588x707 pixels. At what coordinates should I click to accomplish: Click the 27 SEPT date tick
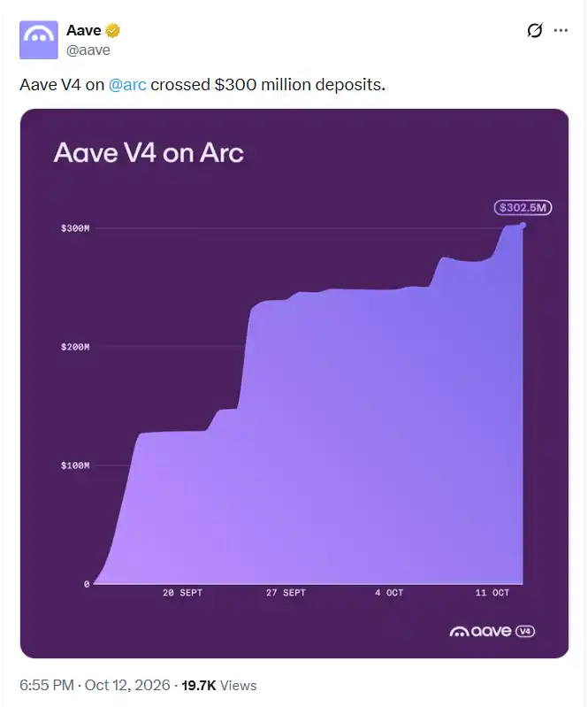click(x=286, y=593)
